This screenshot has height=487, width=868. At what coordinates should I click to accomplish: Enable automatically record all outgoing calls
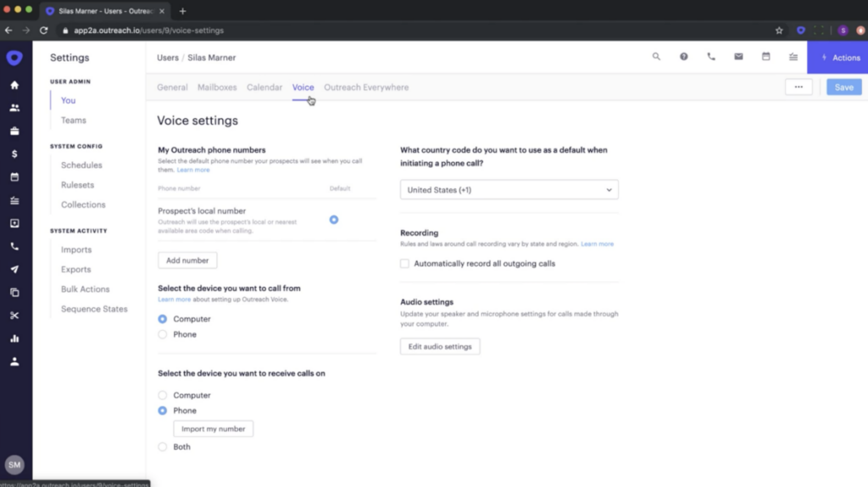coord(404,264)
